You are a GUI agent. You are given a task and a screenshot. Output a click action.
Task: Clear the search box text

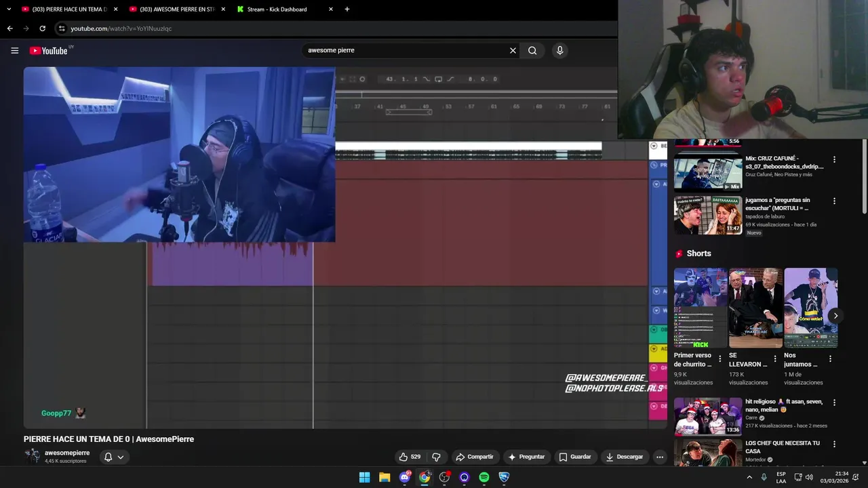(513, 50)
